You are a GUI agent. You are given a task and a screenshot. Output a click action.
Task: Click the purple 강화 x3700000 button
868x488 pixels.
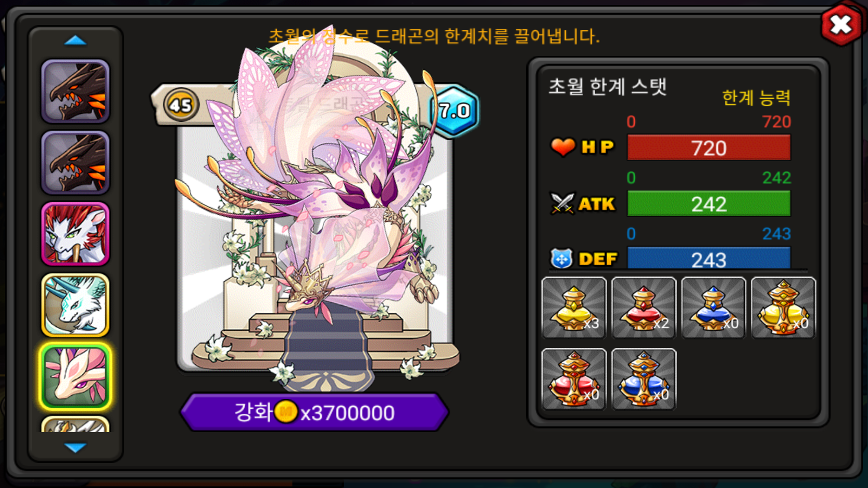(315, 413)
